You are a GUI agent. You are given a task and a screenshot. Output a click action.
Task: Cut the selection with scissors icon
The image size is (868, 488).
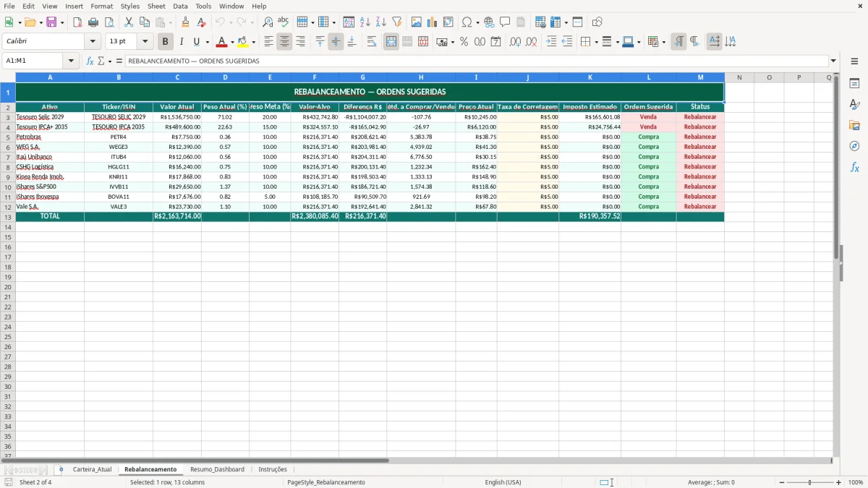(129, 22)
